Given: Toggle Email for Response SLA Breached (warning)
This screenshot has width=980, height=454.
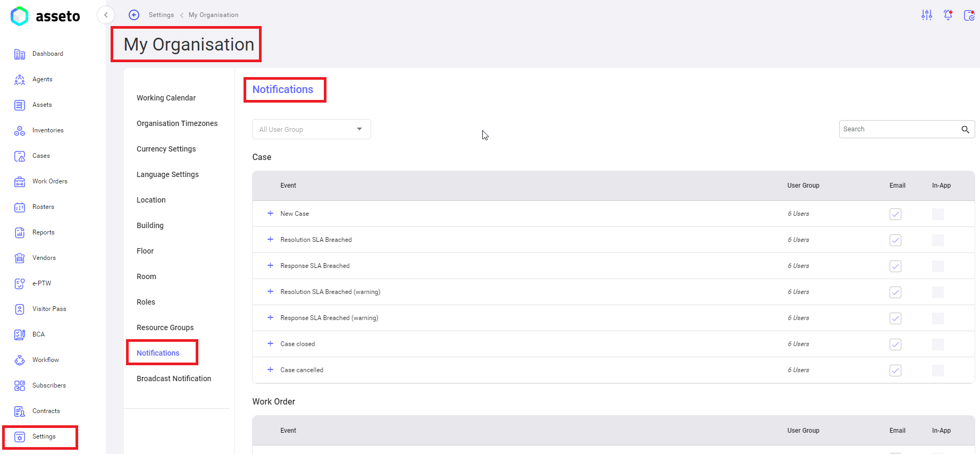Looking at the screenshot, I should [x=895, y=318].
